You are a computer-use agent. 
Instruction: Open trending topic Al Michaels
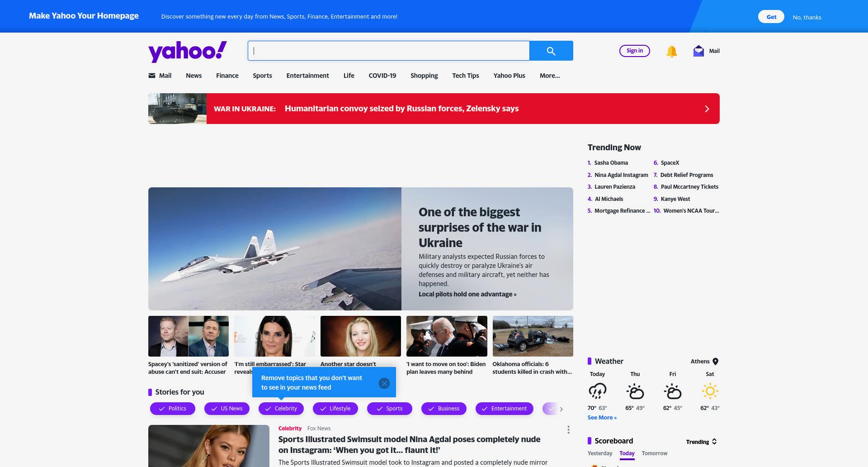pos(609,199)
